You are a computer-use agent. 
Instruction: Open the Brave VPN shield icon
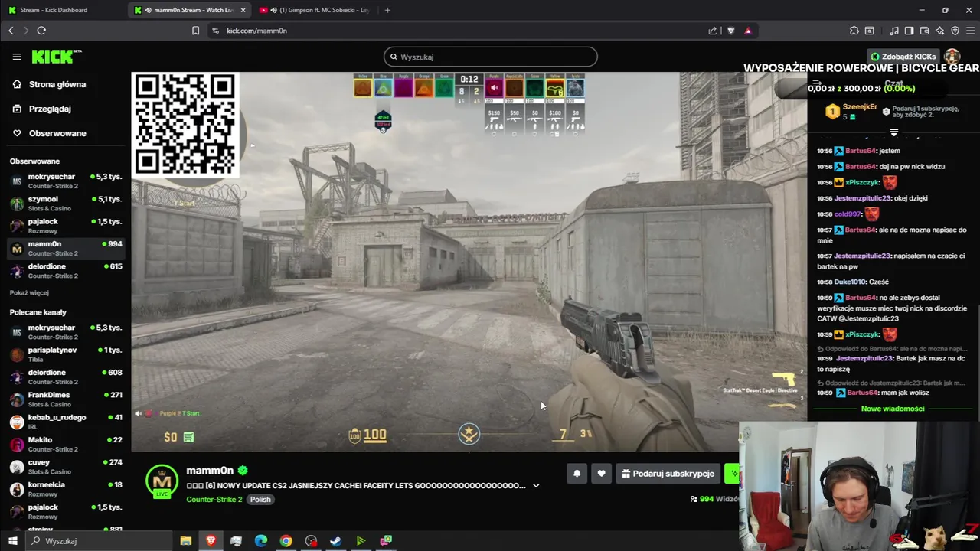pyautogui.click(x=955, y=31)
